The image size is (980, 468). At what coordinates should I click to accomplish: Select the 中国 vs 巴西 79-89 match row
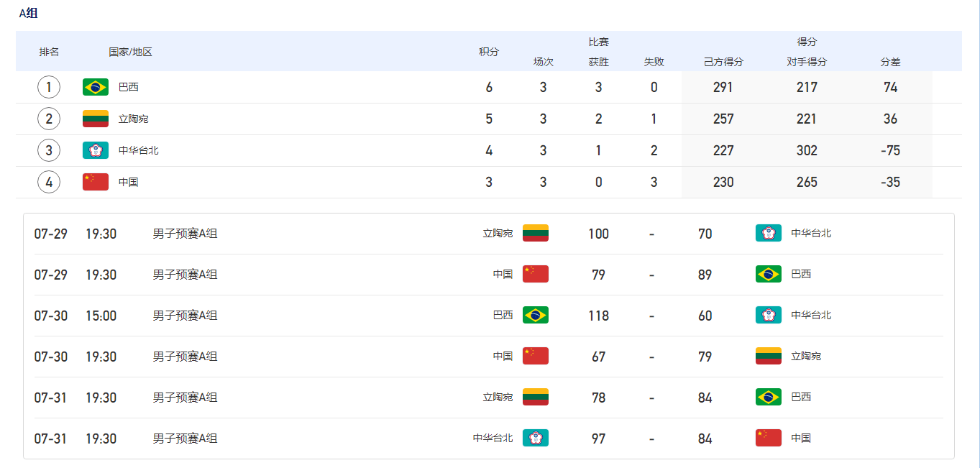pos(488,275)
